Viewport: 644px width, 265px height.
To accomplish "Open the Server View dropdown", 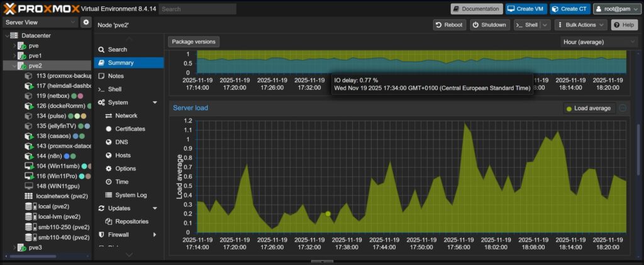I will (40, 23).
